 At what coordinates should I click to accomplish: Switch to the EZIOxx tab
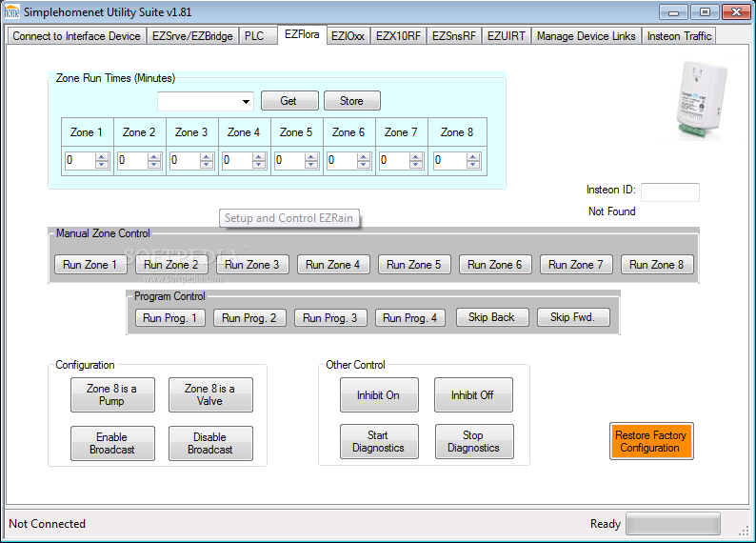click(x=348, y=36)
